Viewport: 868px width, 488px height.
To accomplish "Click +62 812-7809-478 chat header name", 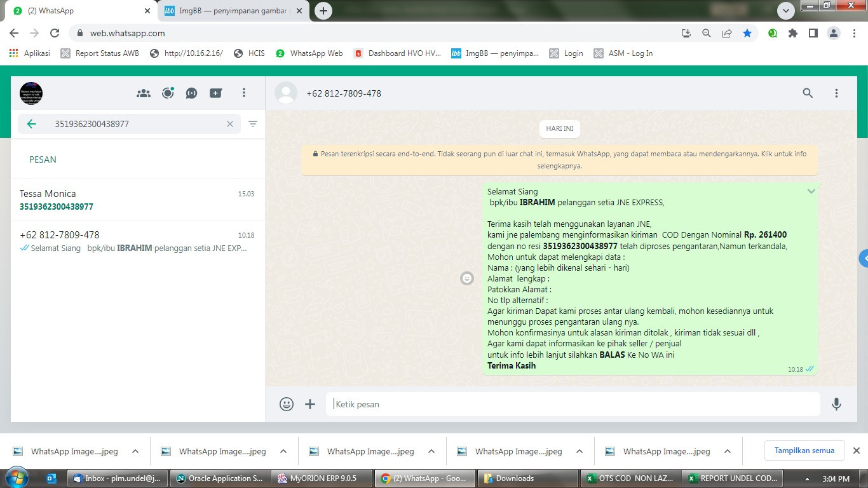I will [344, 93].
